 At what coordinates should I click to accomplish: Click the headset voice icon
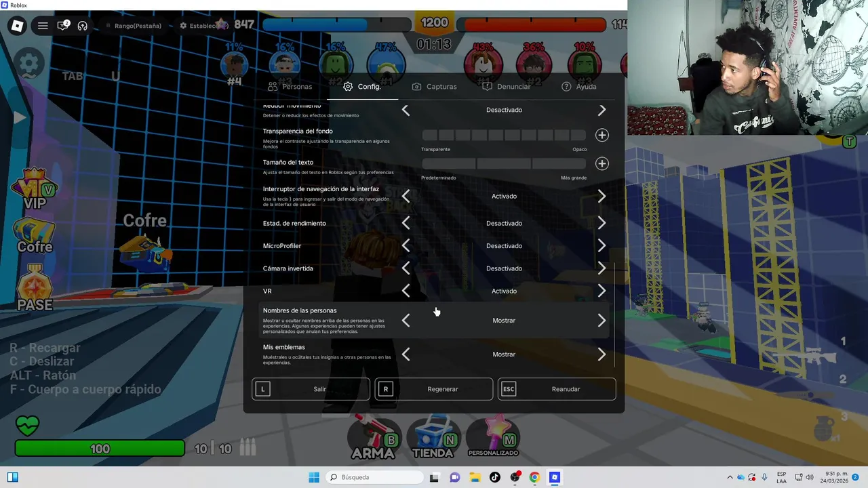tap(83, 26)
